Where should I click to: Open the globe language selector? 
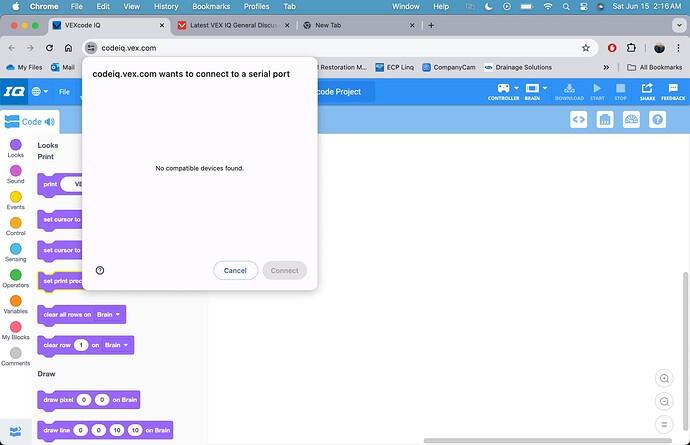tap(40, 92)
